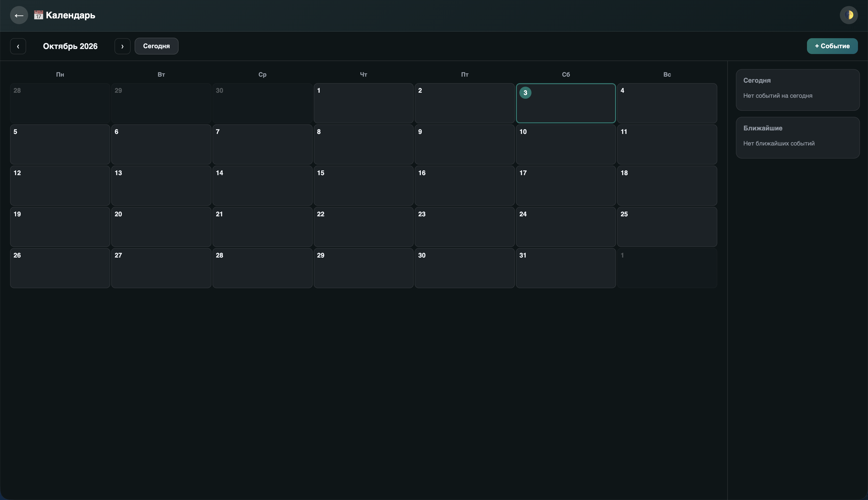Select the greyed-out September 28 cell
868x500 pixels.
click(60, 103)
